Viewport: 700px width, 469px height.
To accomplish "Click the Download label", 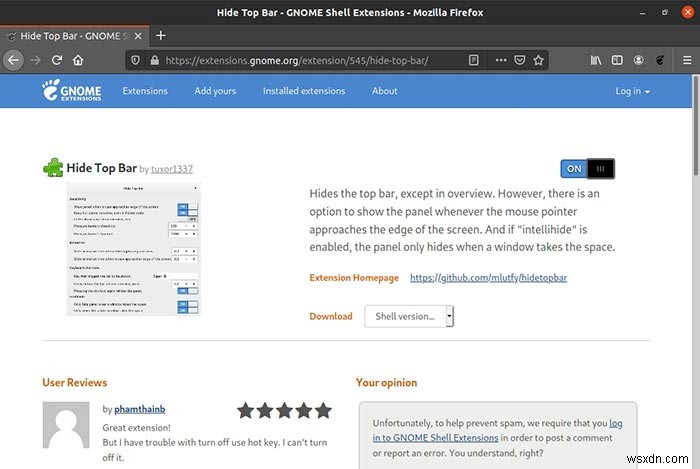I will [331, 316].
